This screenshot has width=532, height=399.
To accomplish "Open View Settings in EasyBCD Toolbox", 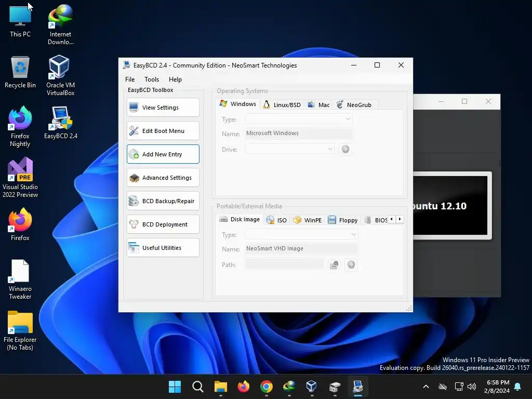I will [163, 108].
